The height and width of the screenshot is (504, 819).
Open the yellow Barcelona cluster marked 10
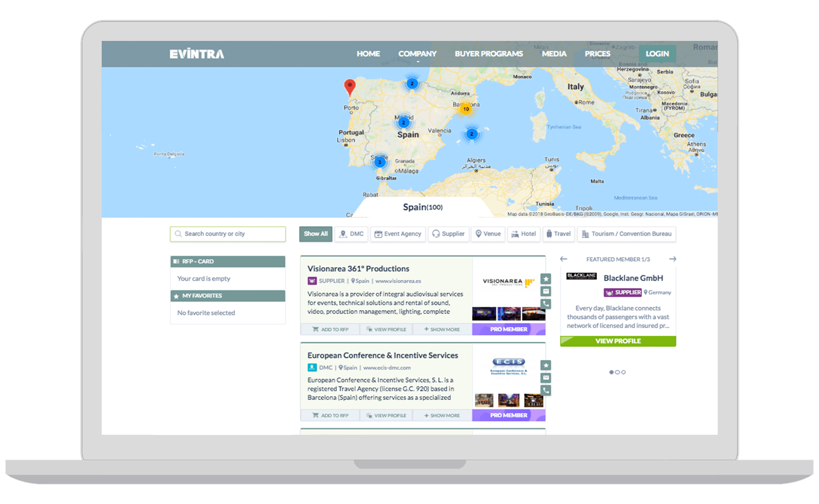tap(465, 109)
